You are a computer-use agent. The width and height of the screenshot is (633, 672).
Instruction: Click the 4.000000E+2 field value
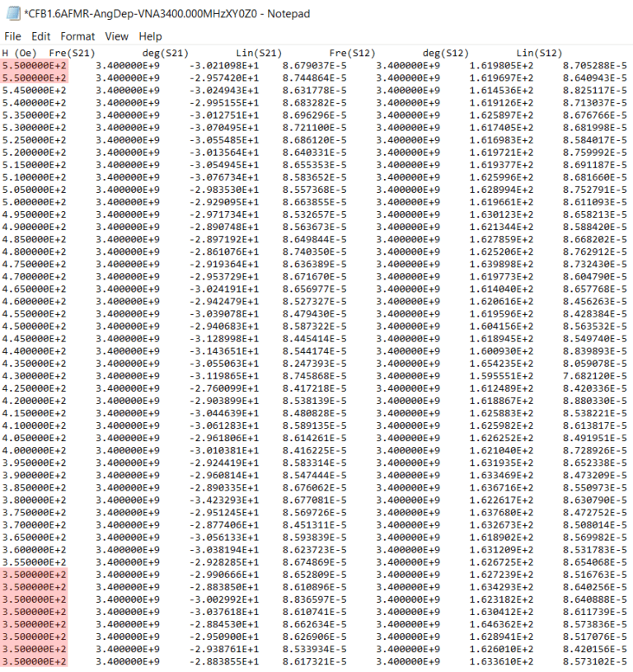[x=35, y=449]
